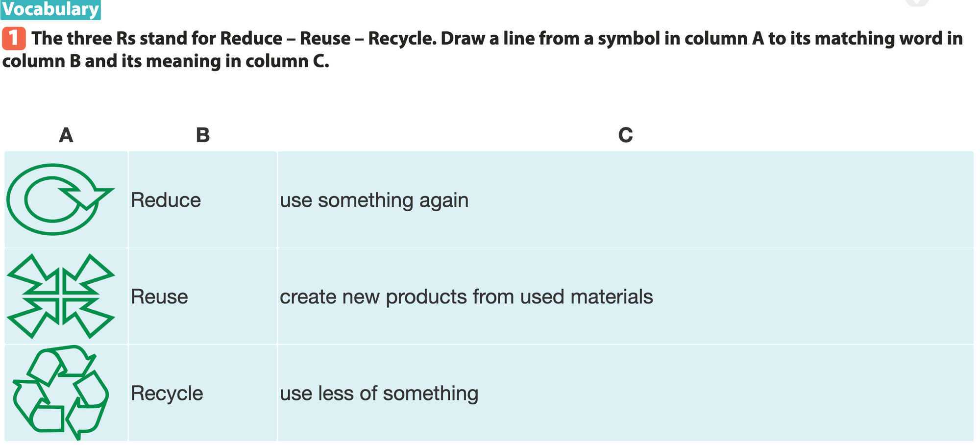The height and width of the screenshot is (445, 980).
Task: Click the column C header
Action: (x=625, y=135)
